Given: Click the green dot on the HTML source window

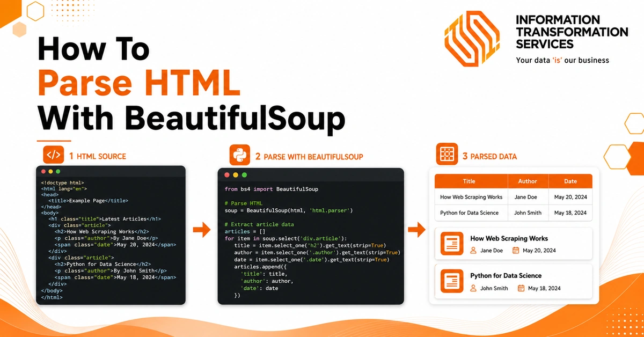Looking at the screenshot, I should coord(58,172).
